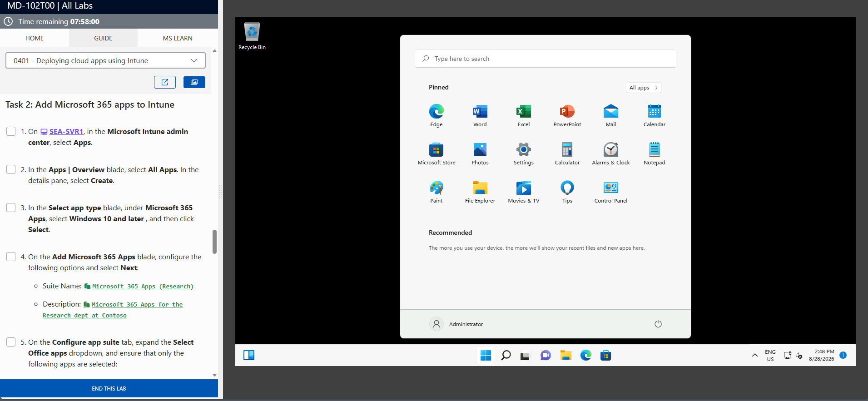Open the notification center badge
868x401 pixels.
click(x=843, y=355)
